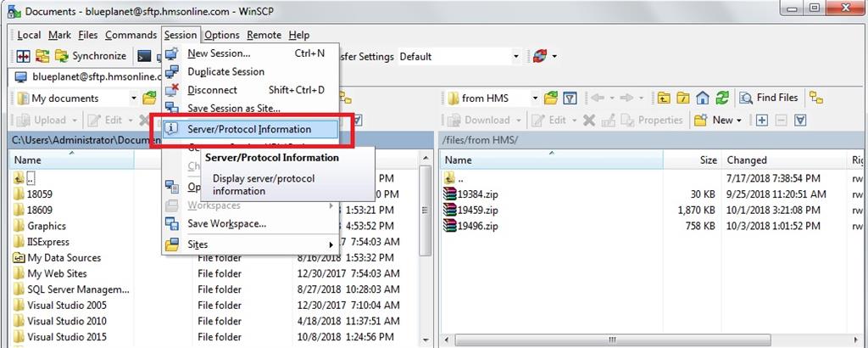
Task: Choose Save Workspace menu entry
Action: (250, 224)
